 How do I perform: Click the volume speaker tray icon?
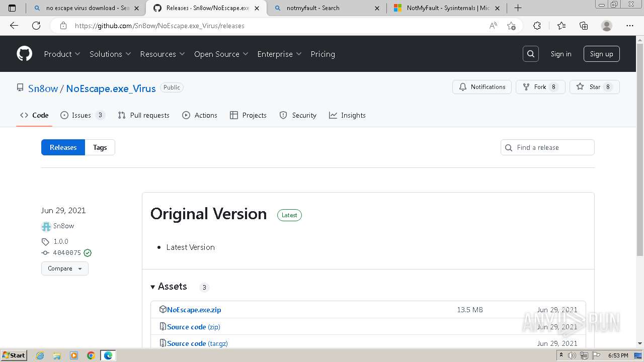pyautogui.click(x=572, y=355)
